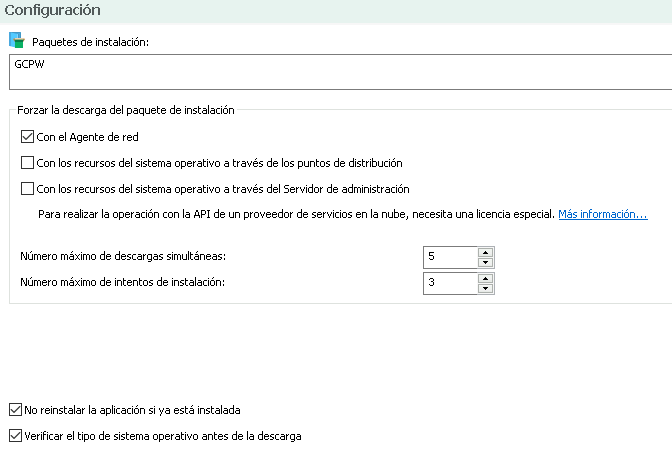Click the installation attempts number field
672x460 pixels.
[x=449, y=283]
